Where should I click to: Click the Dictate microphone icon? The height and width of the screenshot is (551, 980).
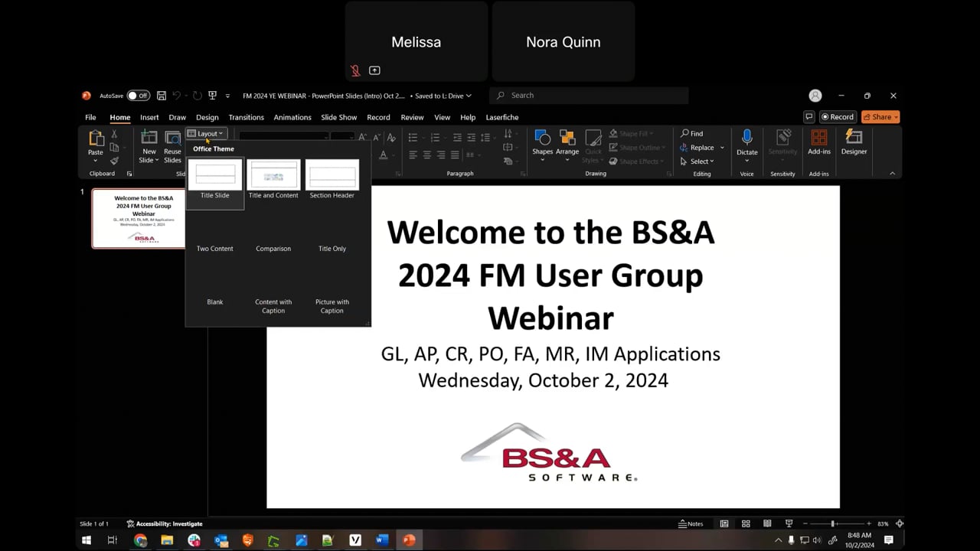746,138
